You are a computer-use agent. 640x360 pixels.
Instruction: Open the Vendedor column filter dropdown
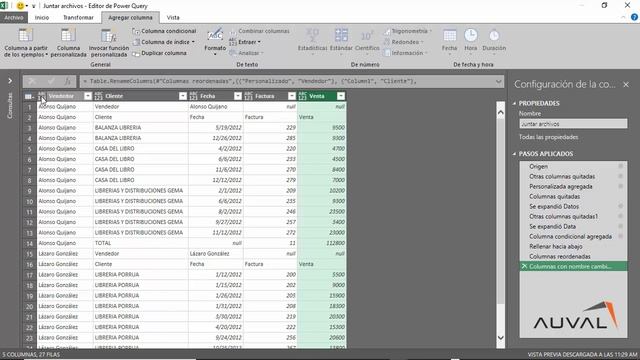click(88, 96)
